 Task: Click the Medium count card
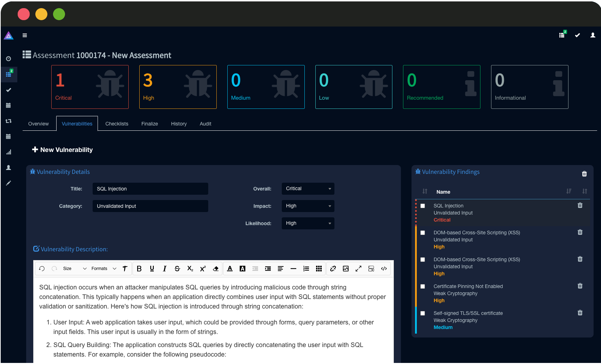pyautogui.click(x=266, y=87)
